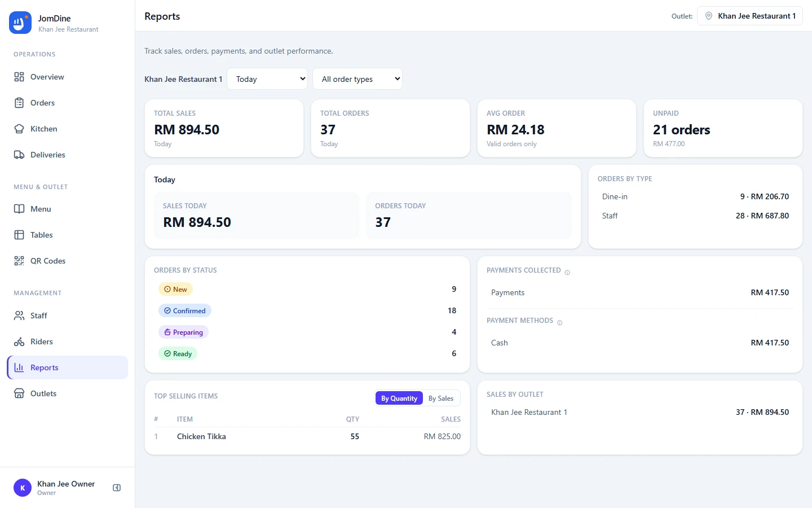The width and height of the screenshot is (812, 508).
Task: Open the Deliveries menu label
Action: 48,155
